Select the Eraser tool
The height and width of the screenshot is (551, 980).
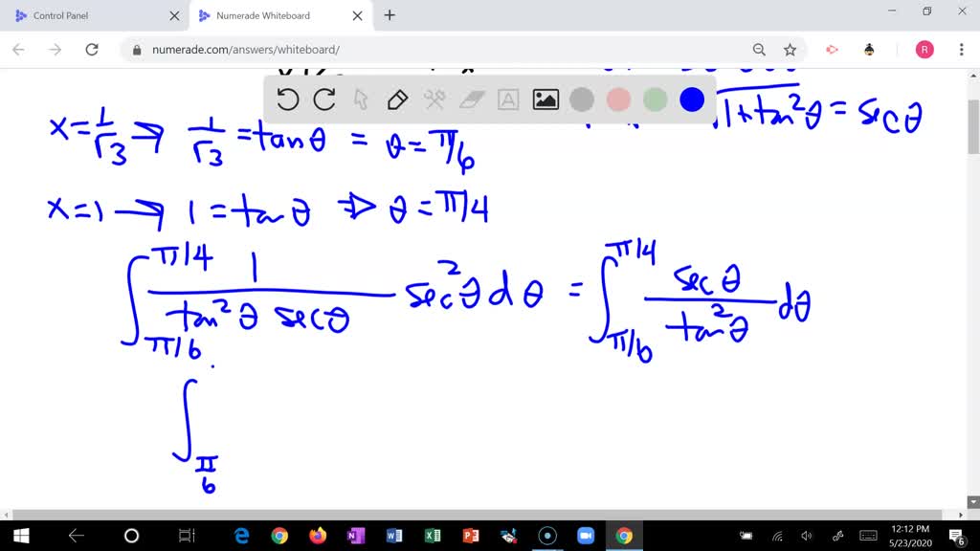click(x=471, y=99)
